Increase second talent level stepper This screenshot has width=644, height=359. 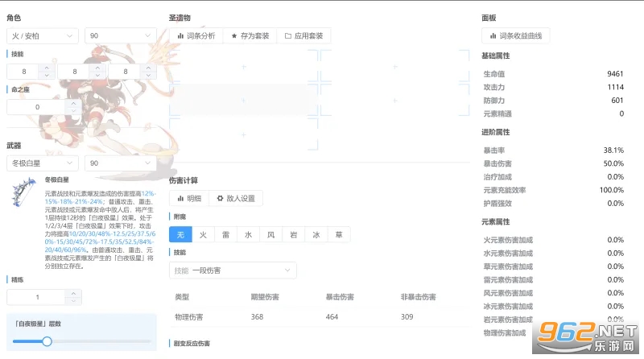(x=97, y=68)
